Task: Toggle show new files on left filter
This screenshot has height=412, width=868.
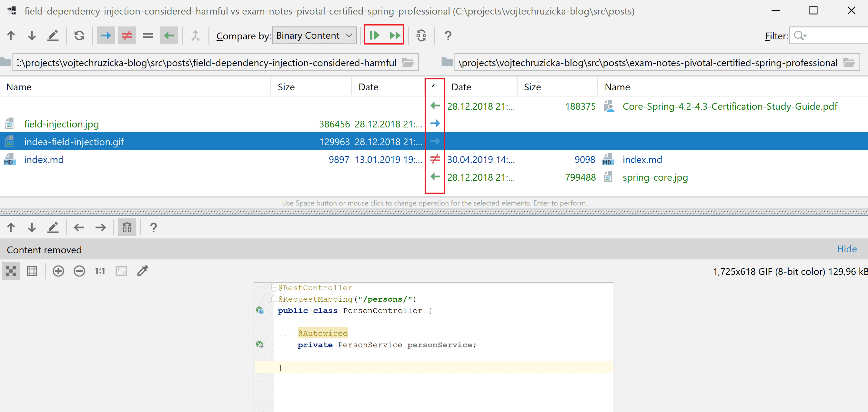Action: 106,35
